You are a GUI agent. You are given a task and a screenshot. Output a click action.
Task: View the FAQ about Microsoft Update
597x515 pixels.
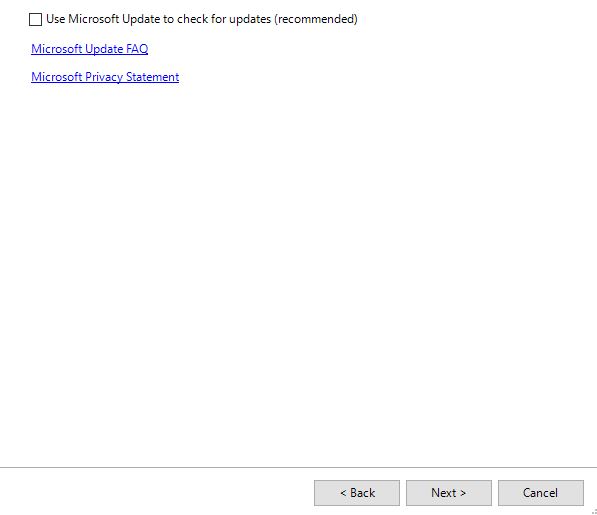click(89, 49)
